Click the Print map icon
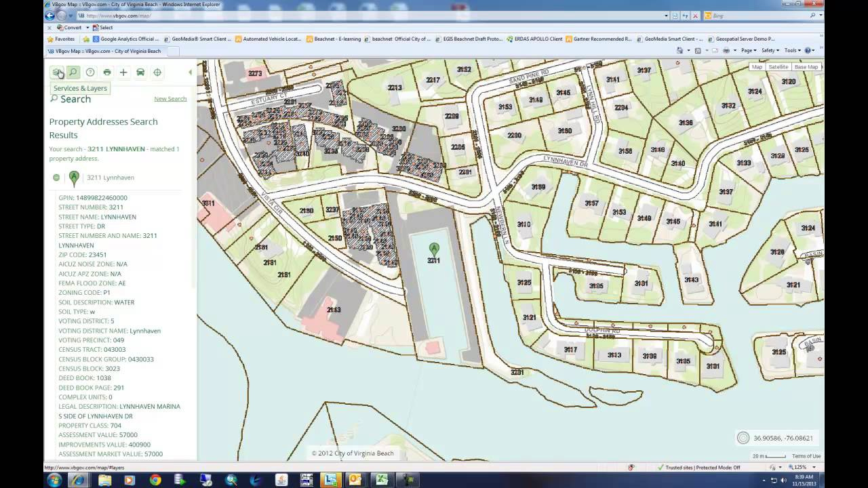 107,72
